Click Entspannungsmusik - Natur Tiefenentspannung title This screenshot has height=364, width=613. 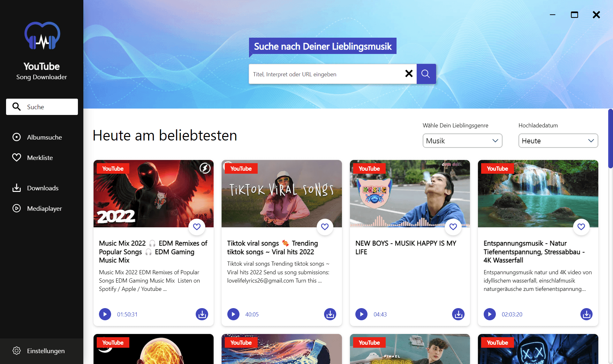click(534, 252)
